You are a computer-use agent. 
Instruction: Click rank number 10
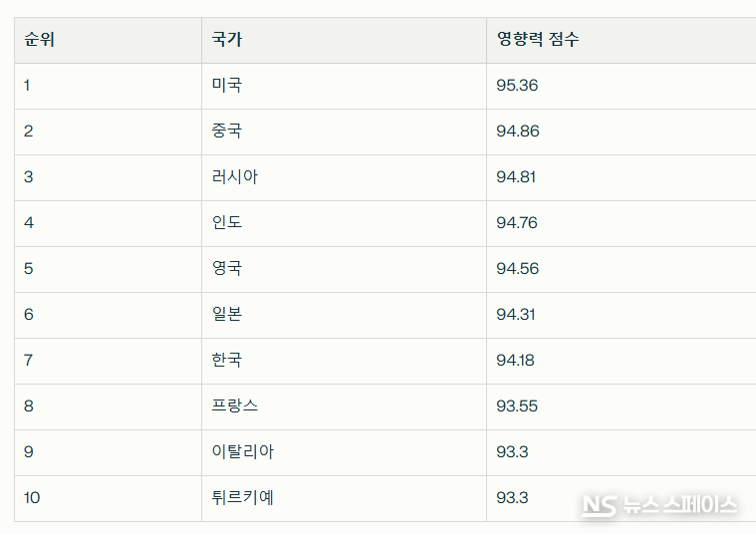pyautogui.click(x=32, y=498)
